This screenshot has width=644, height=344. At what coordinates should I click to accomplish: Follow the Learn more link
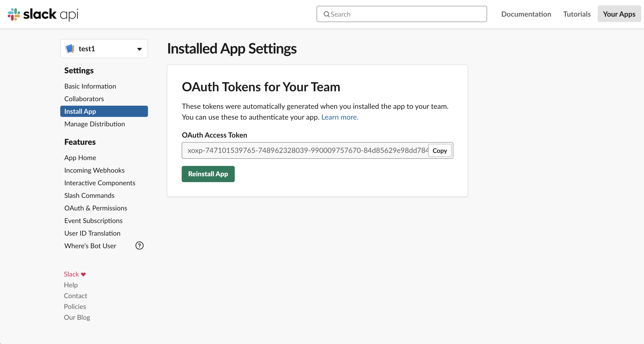click(x=340, y=117)
